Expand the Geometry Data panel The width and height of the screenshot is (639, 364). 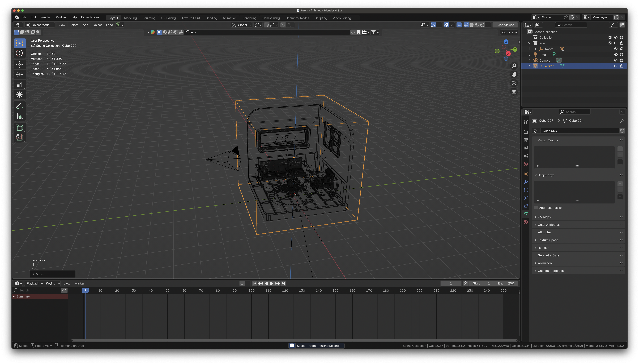578,255
